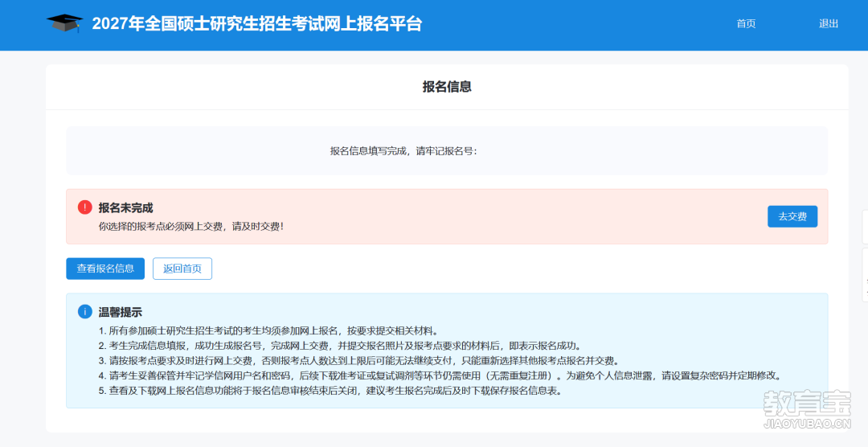Image resolution: width=868 pixels, height=447 pixels.
Task: Click the 报名未完成 alert title
Action: pos(125,207)
